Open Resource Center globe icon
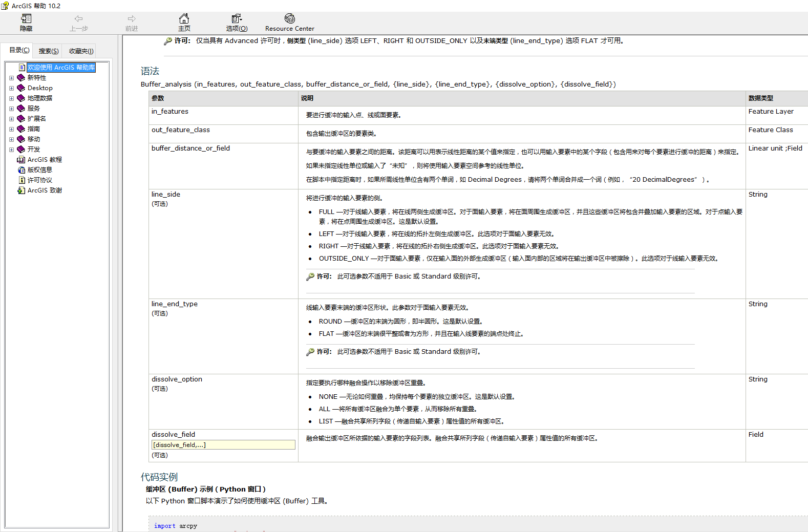This screenshot has width=808, height=532. [290, 19]
